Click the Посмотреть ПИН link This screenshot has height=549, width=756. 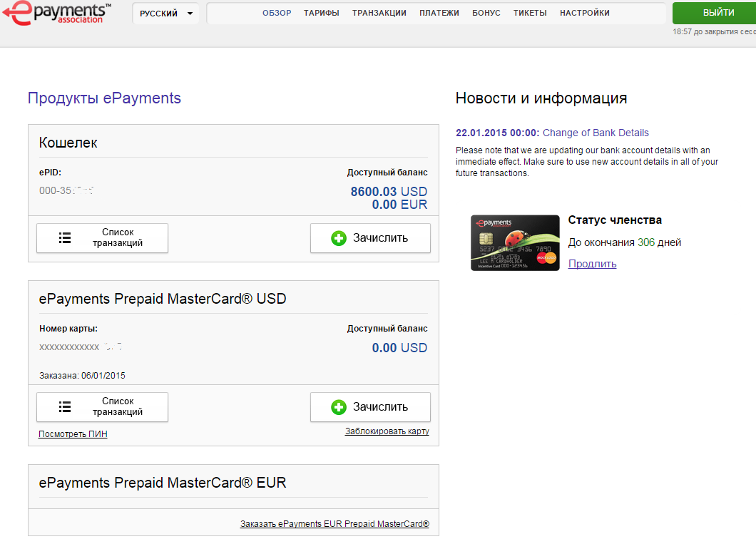coord(73,433)
